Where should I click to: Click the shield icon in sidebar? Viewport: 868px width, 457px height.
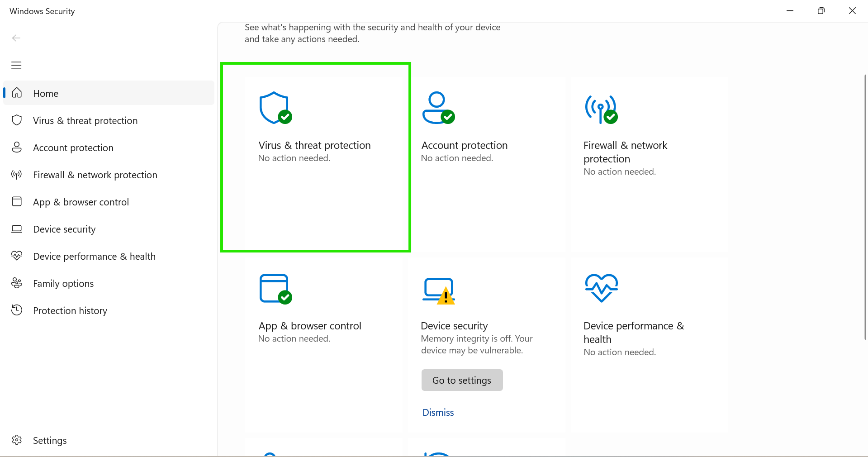click(17, 120)
